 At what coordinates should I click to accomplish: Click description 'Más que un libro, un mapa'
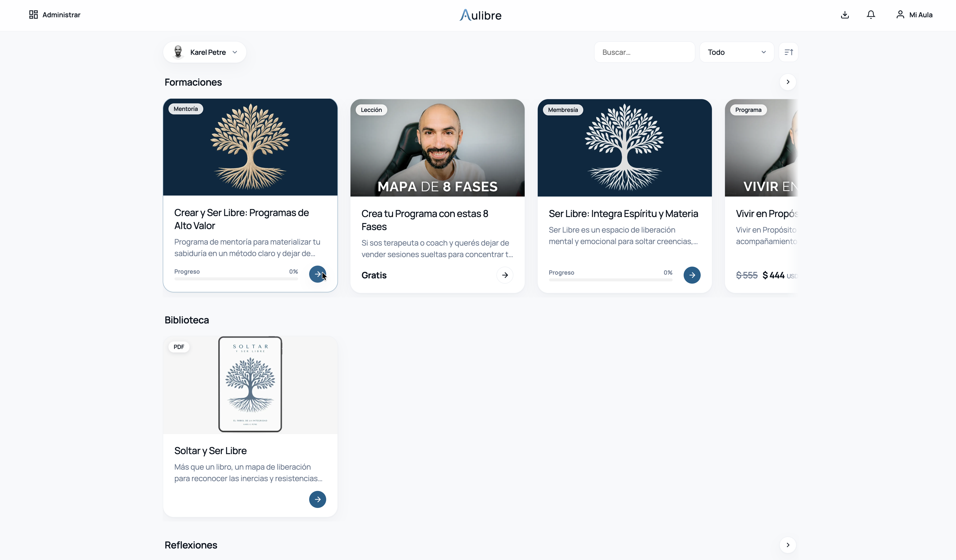[x=249, y=473]
